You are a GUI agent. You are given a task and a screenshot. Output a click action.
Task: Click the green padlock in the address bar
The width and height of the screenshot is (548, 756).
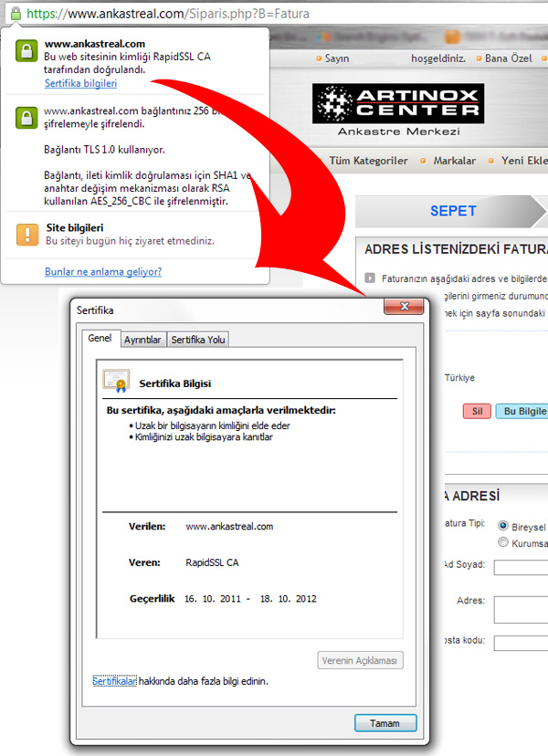point(16,13)
